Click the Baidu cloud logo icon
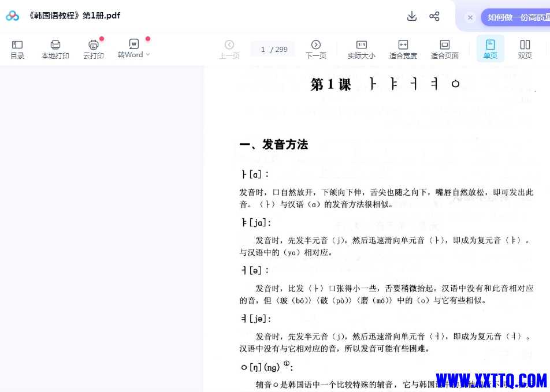This screenshot has width=550, height=392. (x=13, y=16)
